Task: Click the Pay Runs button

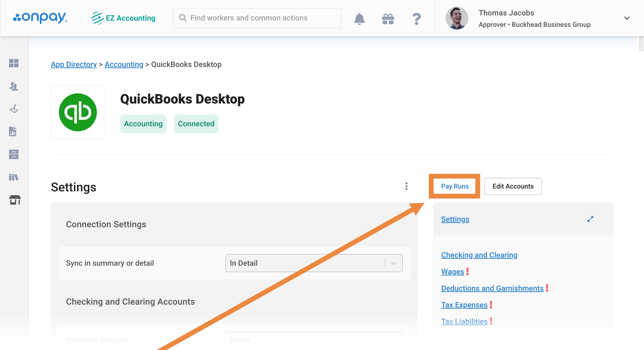Action: (455, 186)
